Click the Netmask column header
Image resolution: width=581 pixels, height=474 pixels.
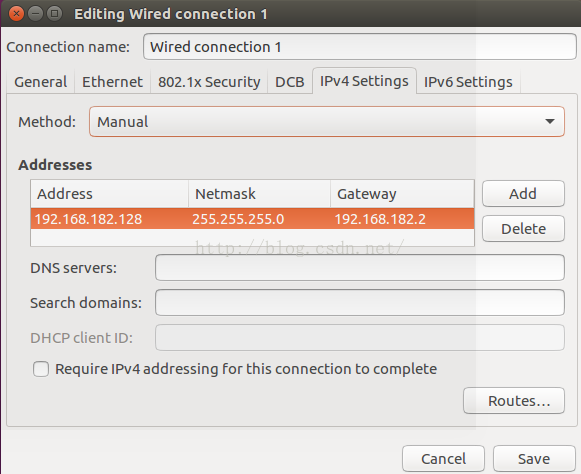coord(259,194)
